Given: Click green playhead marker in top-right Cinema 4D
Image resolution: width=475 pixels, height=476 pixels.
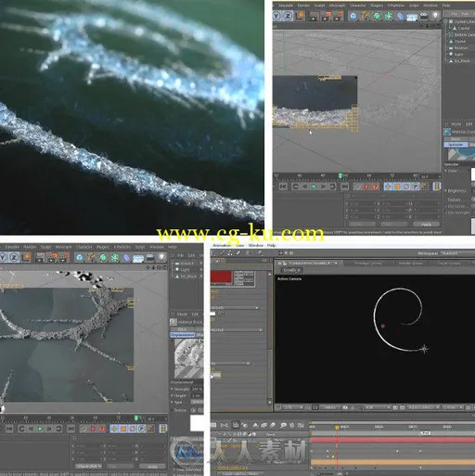Looking at the screenshot, I should click(340, 175).
